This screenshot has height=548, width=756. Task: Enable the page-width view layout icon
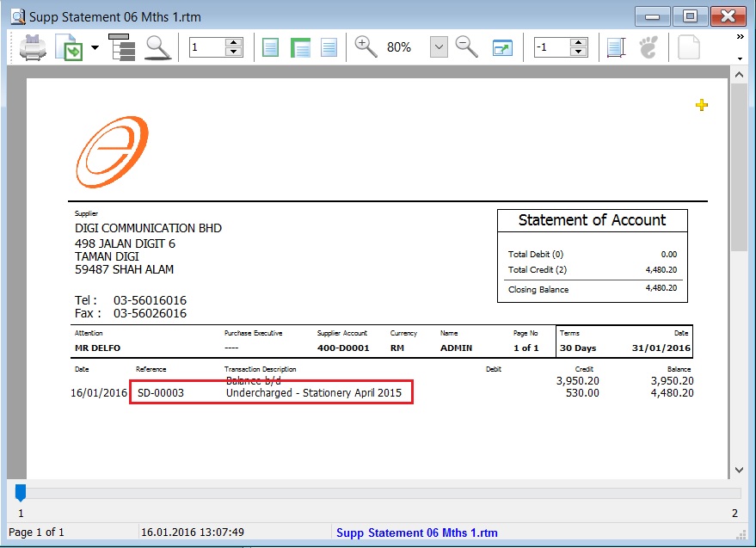pos(299,46)
